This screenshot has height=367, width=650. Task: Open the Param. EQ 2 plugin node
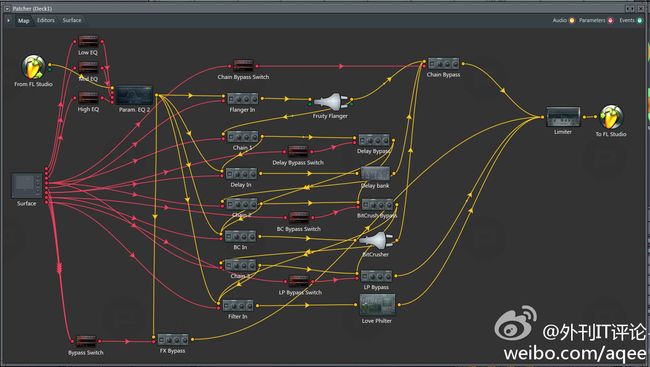click(134, 96)
